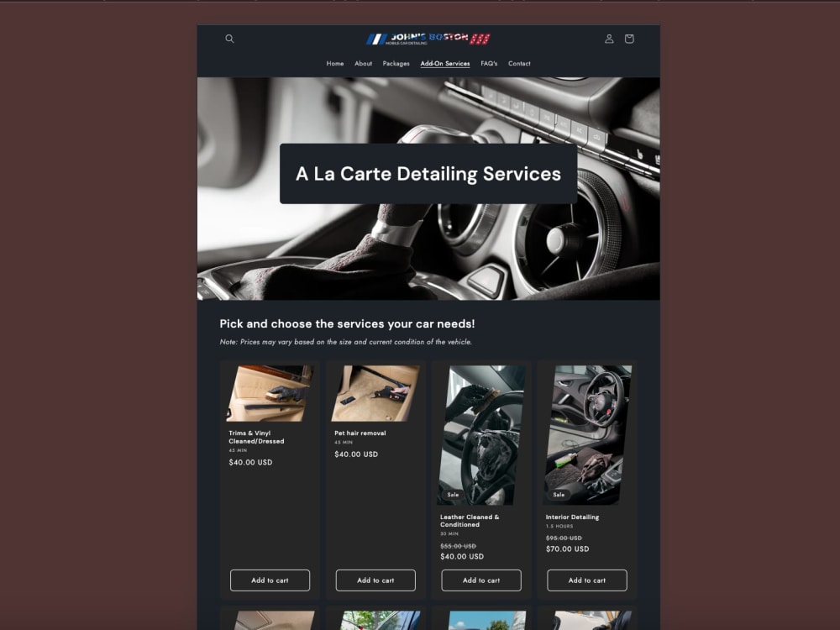
Task: Click the $70.00 USD Interior Detailing price
Action: [x=567, y=549]
